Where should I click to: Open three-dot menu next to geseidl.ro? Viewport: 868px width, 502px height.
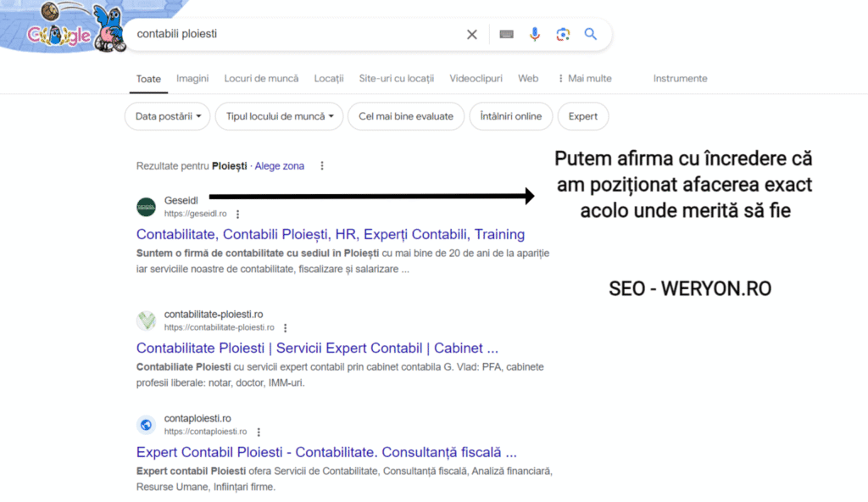click(x=237, y=214)
